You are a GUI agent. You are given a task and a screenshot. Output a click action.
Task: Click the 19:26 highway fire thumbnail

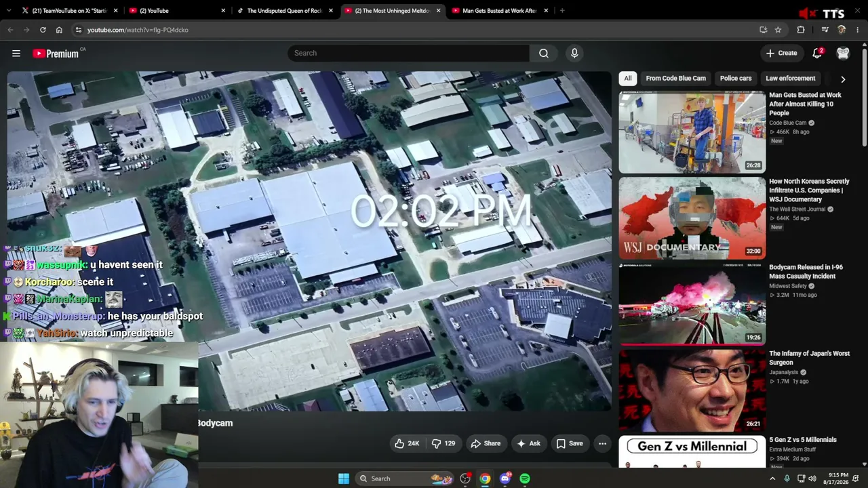[x=692, y=304]
